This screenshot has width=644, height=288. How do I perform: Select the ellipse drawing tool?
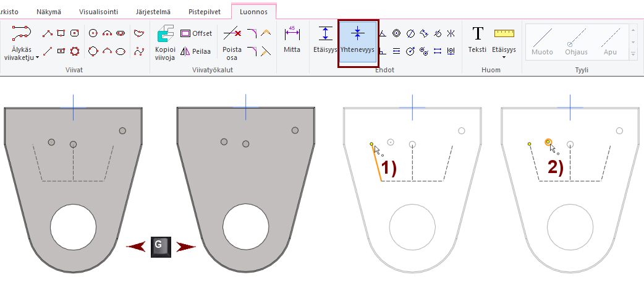coord(121,51)
